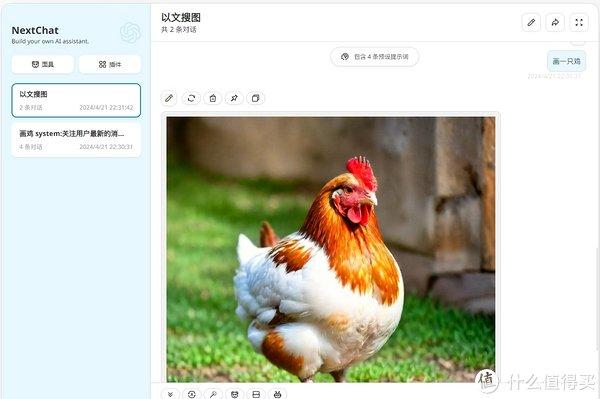
Task: Rename chat via header pencil icon
Action: (x=531, y=23)
